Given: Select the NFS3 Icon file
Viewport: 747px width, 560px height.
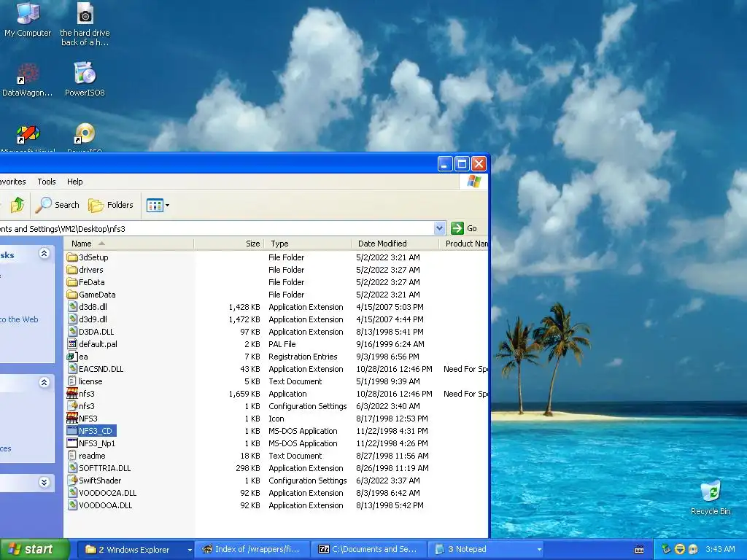Looking at the screenshot, I should coord(72,419).
